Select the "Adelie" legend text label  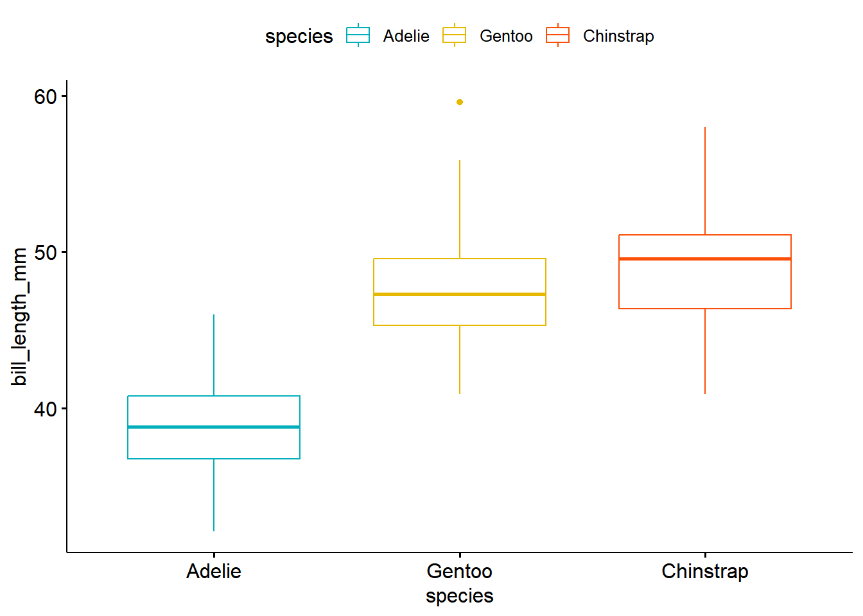point(406,36)
